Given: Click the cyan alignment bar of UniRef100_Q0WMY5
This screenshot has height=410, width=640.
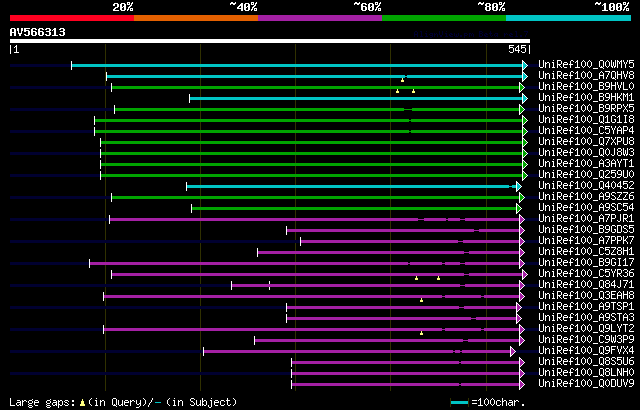Looking at the screenshot, I should coord(297,65).
